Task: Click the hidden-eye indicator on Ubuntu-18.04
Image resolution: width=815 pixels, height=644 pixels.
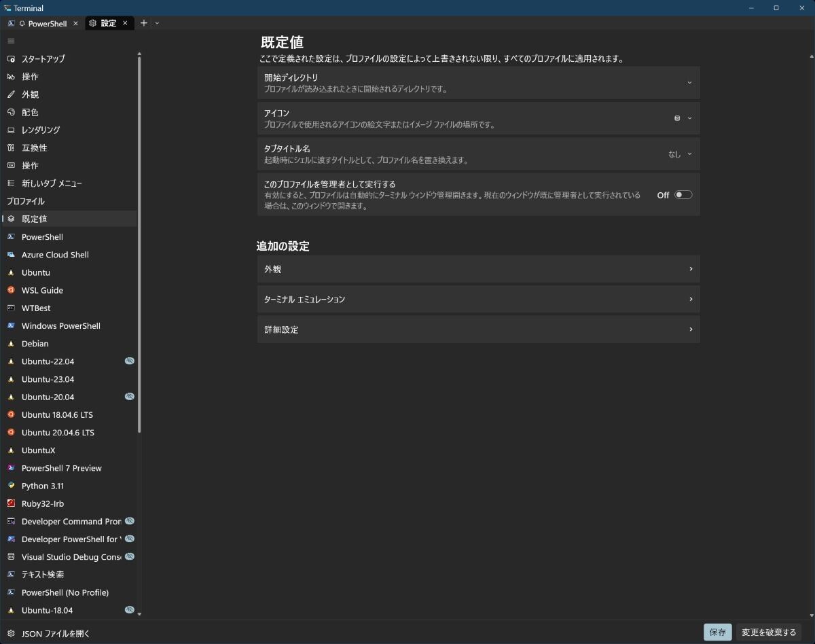Action: click(x=129, y=610)
